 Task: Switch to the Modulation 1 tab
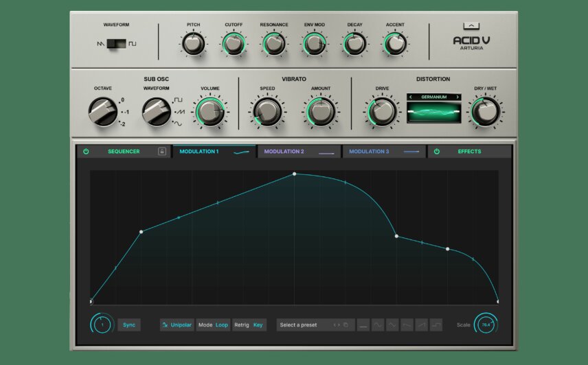pyautogui.click(x=214, y=152)
